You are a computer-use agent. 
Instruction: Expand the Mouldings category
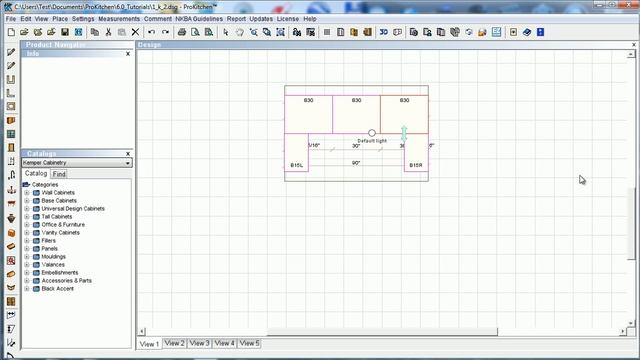(27, 257)
